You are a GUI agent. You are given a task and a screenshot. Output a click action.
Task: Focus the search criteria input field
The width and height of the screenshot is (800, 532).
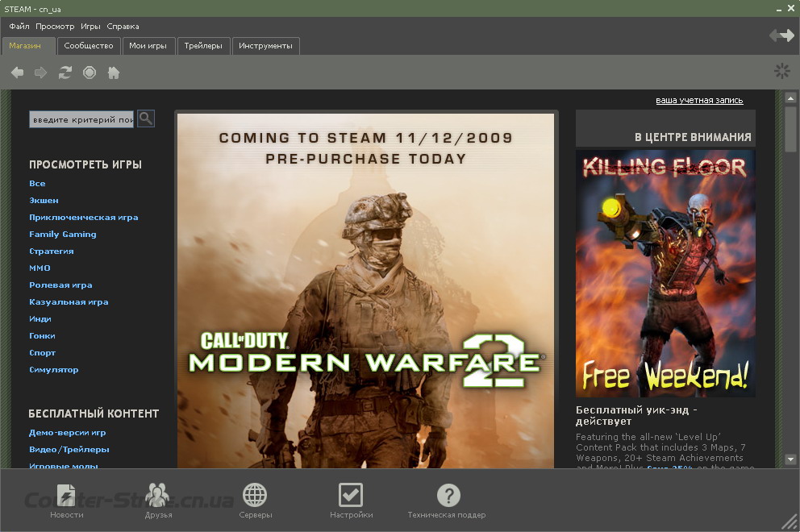(x=81, y=119)
